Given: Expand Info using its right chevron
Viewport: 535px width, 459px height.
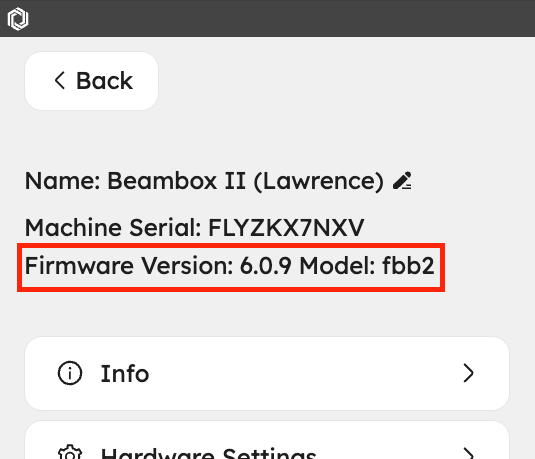Looking at the screenshot, I should pos(468,373).
